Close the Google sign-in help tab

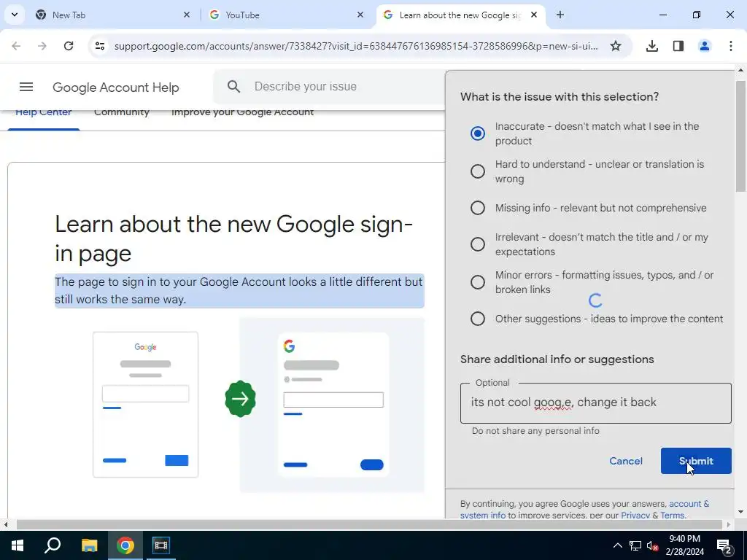coord(534,15)
